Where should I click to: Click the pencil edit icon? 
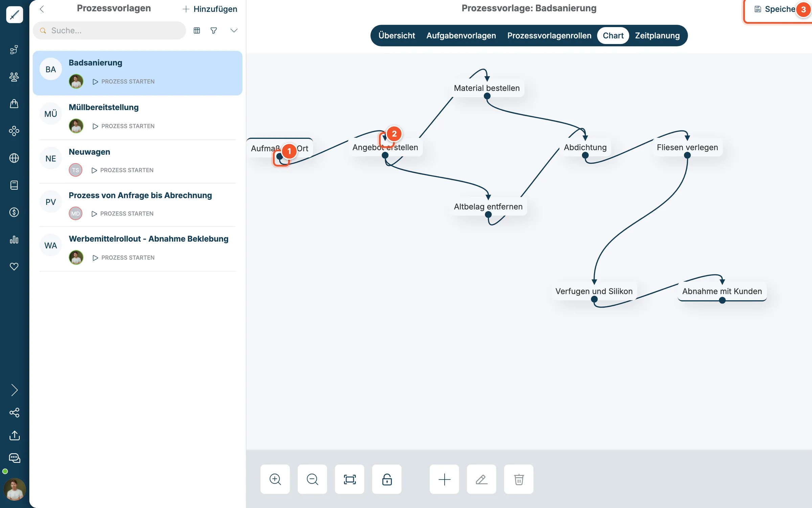481,479
